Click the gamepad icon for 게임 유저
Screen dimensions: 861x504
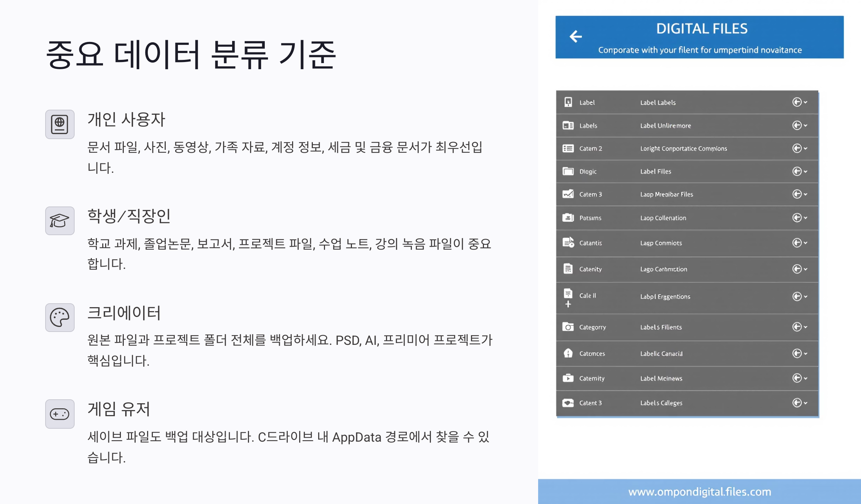click(x=60, y=414)
